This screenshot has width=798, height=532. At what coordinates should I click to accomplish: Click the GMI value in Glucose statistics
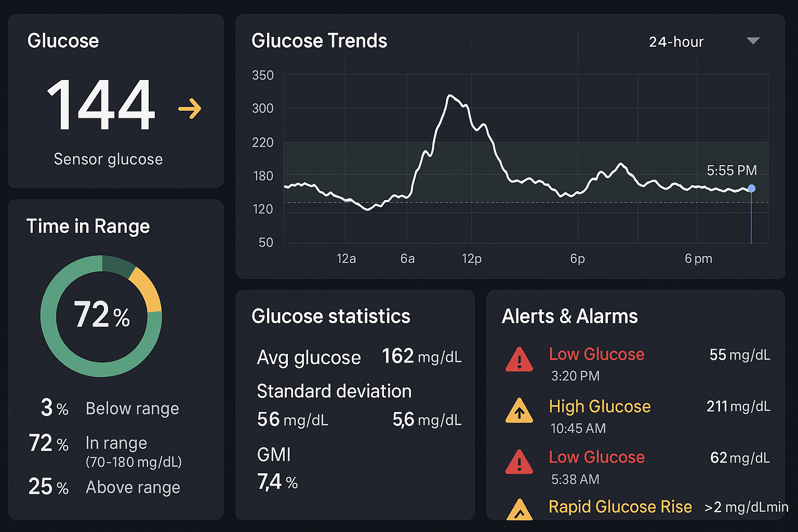coord(276,482)
